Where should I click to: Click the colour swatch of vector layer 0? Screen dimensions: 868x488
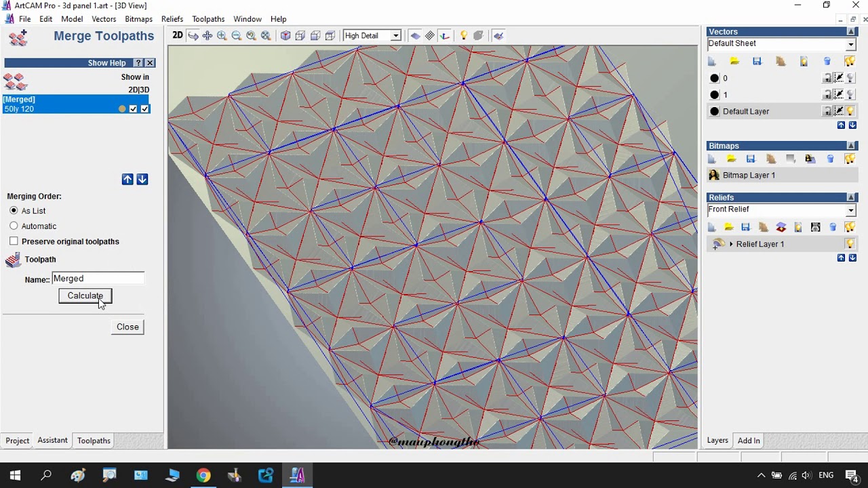point(714,79)
